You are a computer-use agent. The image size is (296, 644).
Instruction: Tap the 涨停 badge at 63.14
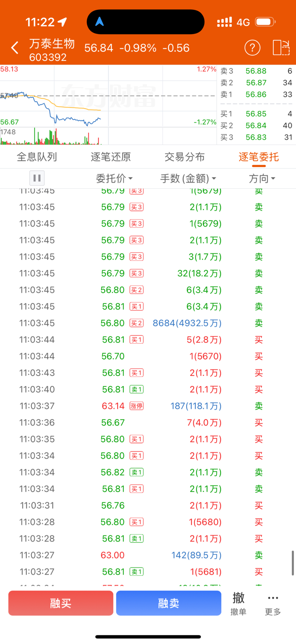click(136, 406)
